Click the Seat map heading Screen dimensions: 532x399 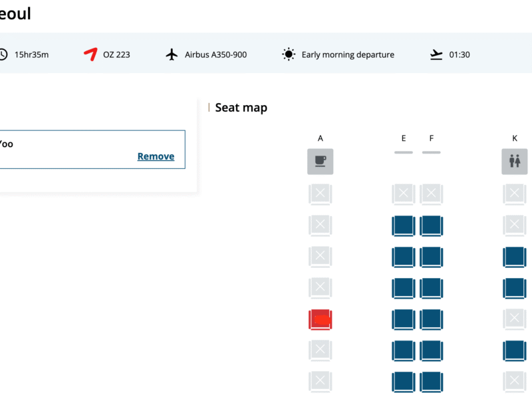[x=241, y=108]
